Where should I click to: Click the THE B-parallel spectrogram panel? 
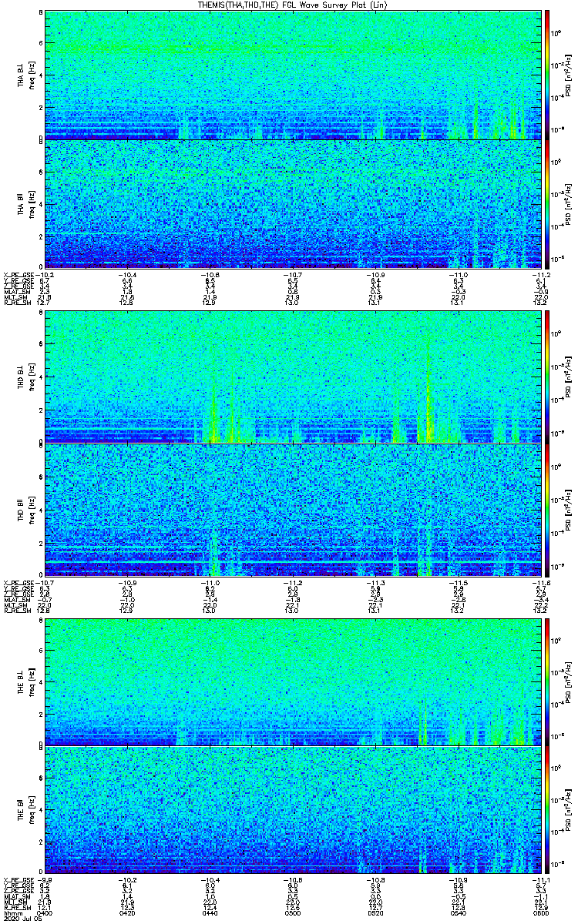(x=294, y=808)
